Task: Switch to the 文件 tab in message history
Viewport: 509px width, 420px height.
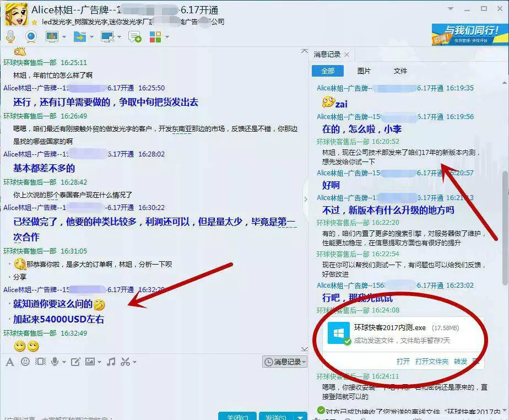Action: [400, 71]
